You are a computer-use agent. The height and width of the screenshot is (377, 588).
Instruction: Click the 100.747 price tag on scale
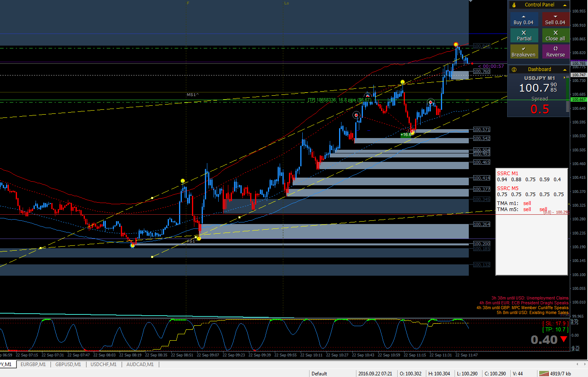point(579,75)
